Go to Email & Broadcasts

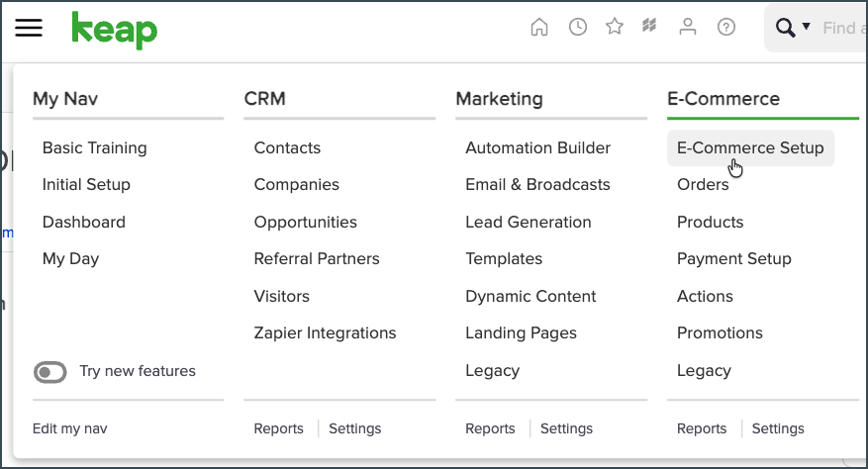(538, 184)
